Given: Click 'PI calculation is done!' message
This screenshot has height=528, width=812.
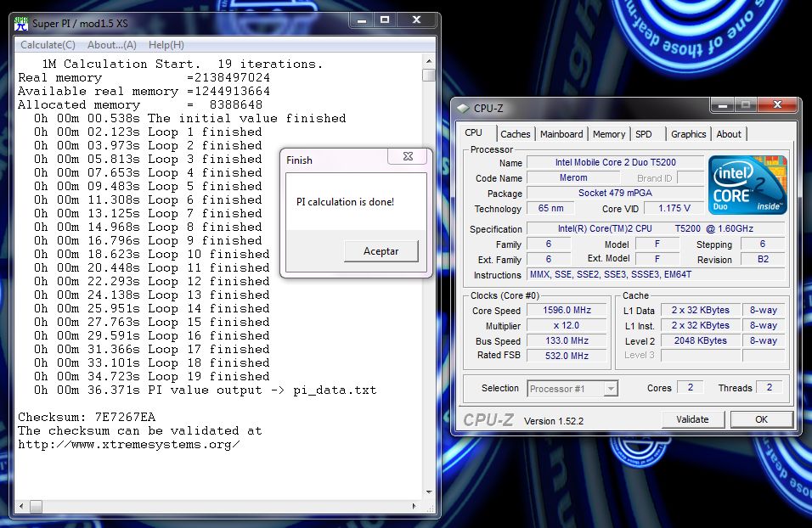Looking at the screenshot, I should pyautogui.click(x=345, y=202).
